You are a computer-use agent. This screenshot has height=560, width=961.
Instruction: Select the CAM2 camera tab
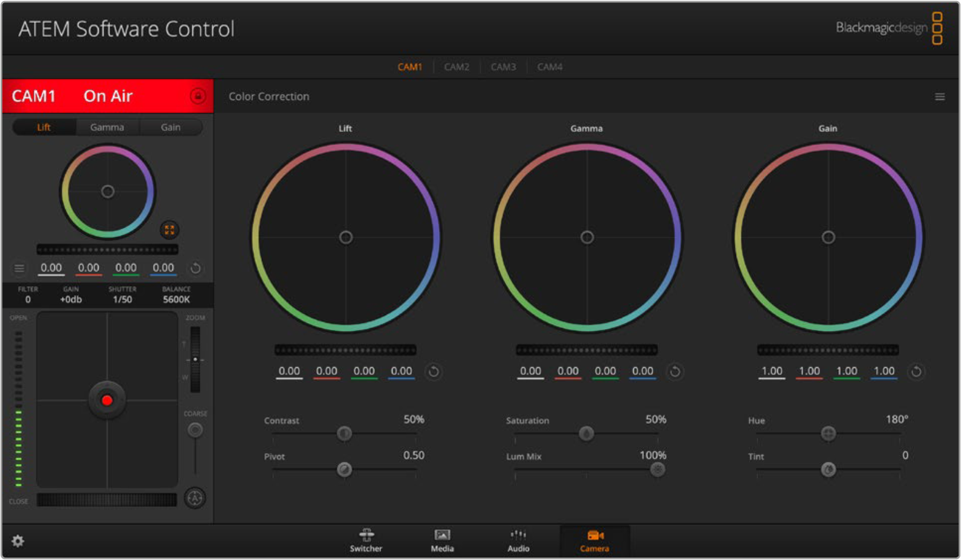[x=457, y=67]
